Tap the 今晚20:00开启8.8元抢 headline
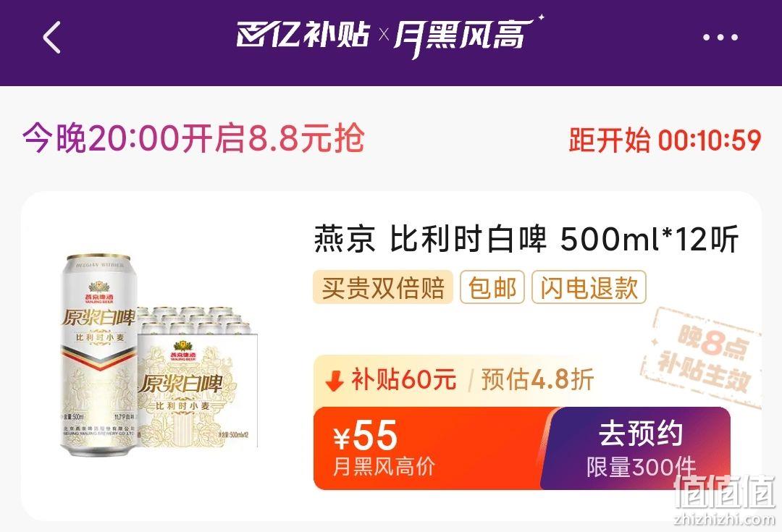 tap(193, 138)
